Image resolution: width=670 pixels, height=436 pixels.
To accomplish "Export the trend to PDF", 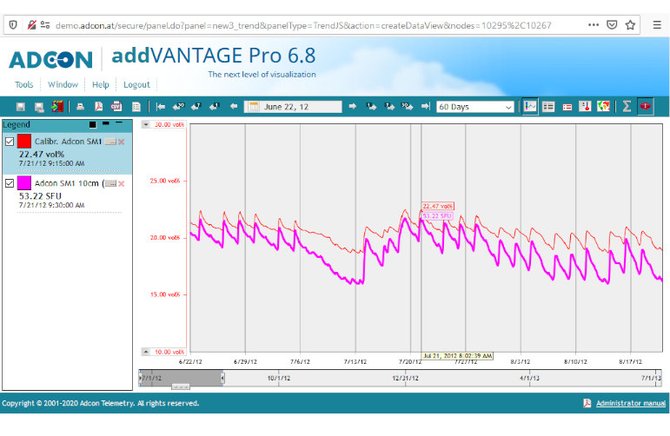I will point(100,106).
